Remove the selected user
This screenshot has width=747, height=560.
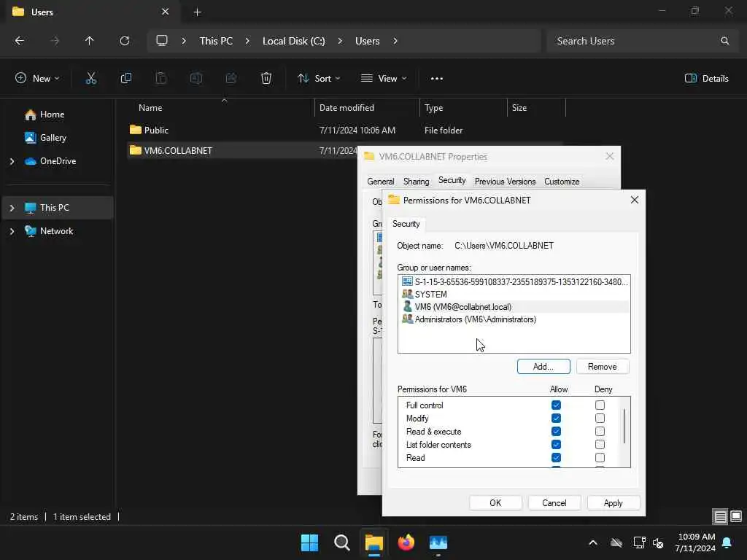coord(602,367)
